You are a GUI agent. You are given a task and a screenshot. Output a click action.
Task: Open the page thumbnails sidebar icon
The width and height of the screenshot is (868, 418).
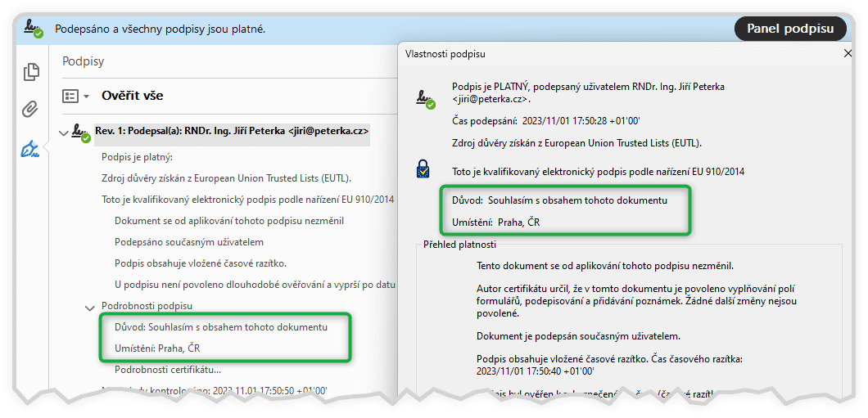[31, 72]
